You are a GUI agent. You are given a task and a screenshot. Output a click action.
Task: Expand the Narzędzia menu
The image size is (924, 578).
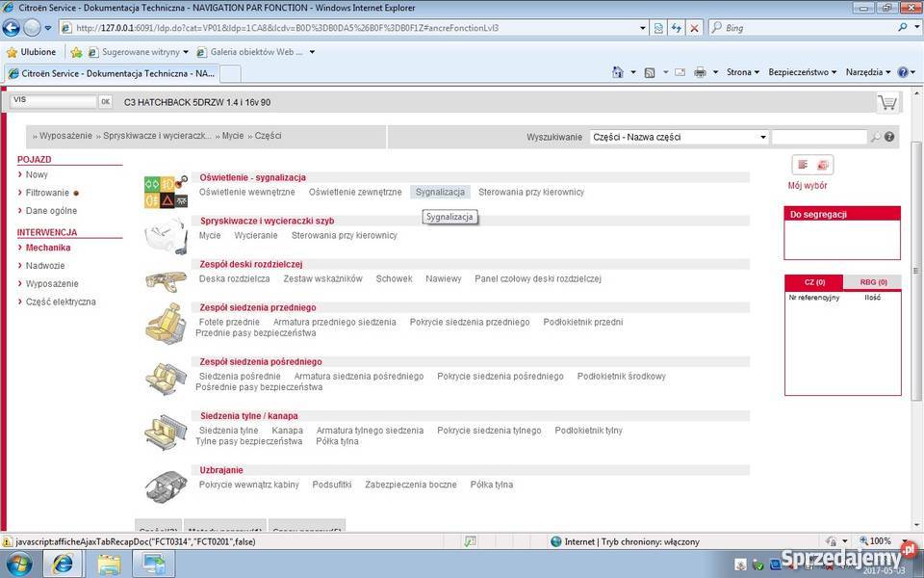[867, 72]
